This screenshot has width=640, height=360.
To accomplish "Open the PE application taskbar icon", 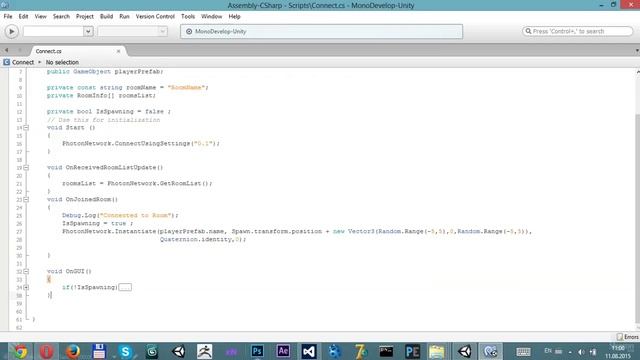I will coord(412,351).
